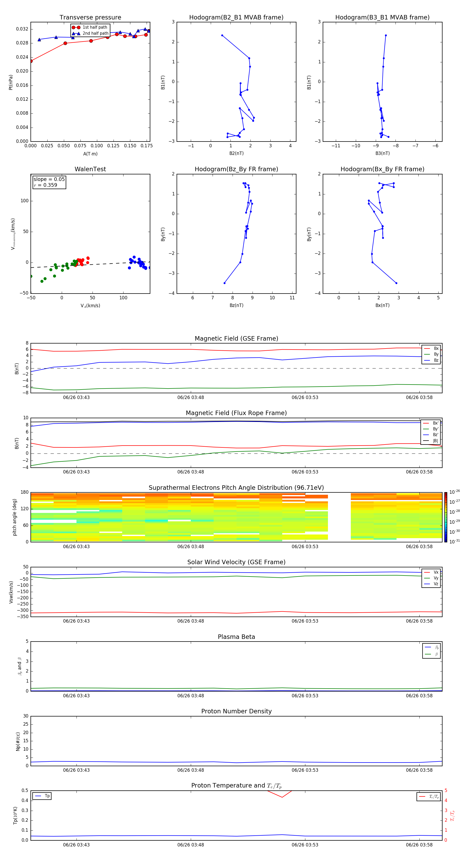Click the Hodogram(B3_B1 MVAB frame) title
The height and width of the screenshot is (868, 473).
[382, 18]
